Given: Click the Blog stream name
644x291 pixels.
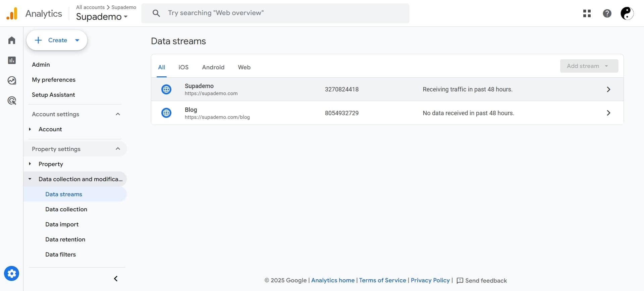Looking at the screenshot, I should point(191,110).
